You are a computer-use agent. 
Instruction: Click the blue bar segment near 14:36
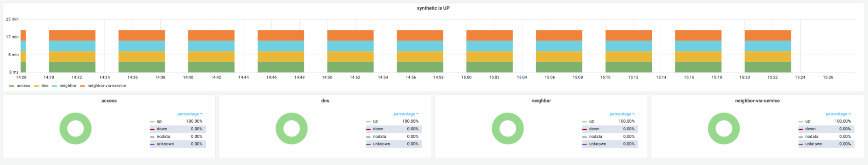pyautogui.click(x=142, y=46)
